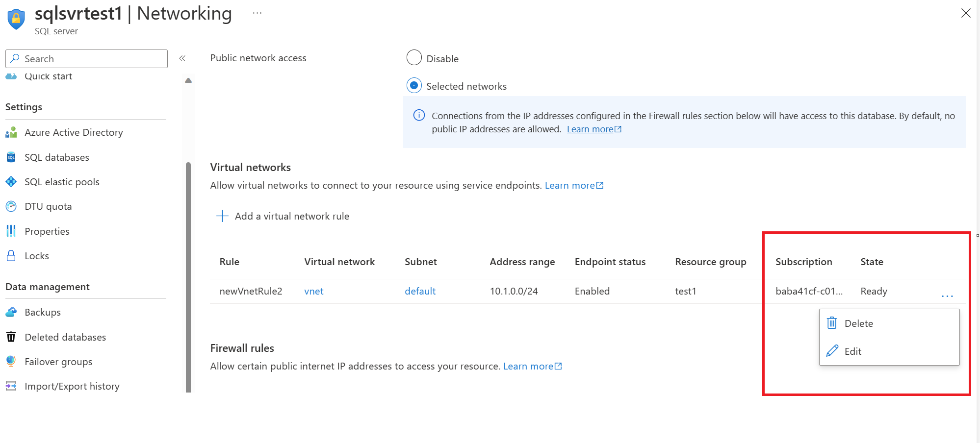Choose Delete from the context menu
Screen dimensions: 980x443
[858, 323]
